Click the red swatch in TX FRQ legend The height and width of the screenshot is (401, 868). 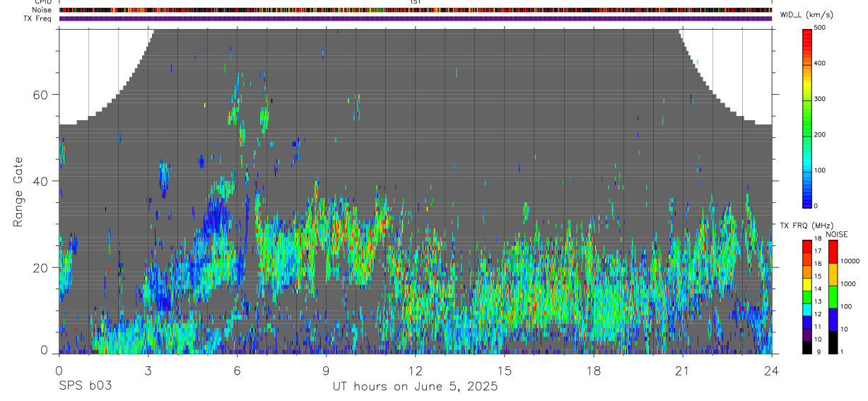point(807,247)
